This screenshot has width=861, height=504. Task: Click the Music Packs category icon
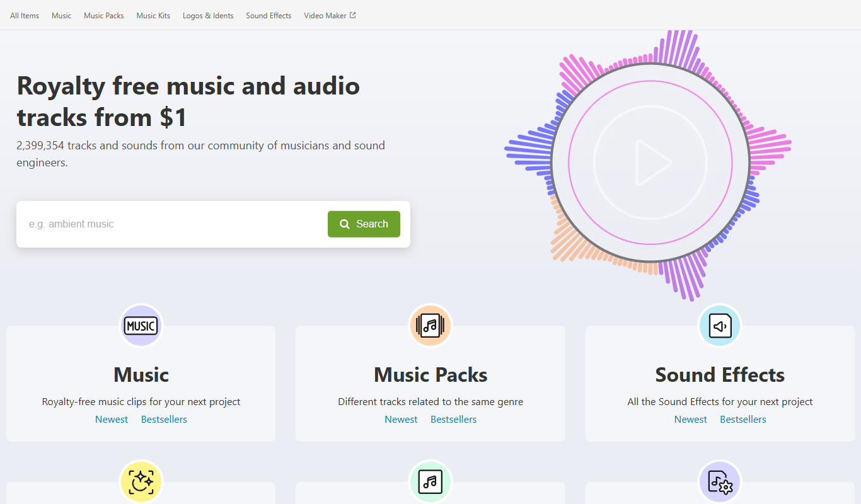coord(430,326)
